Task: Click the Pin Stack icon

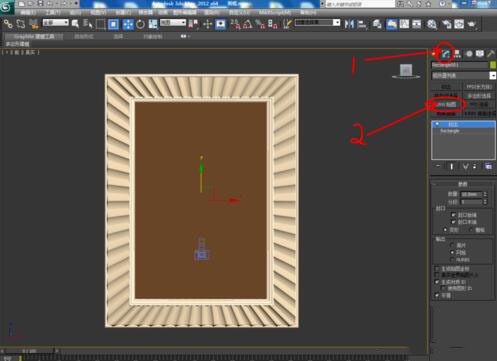Action: [438, 166]
